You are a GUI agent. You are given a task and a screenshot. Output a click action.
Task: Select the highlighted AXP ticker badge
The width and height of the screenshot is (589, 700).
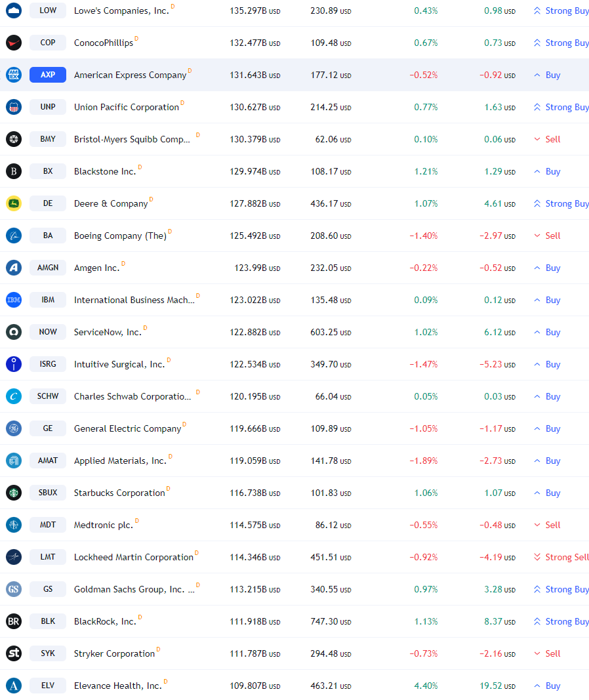tap(48, 75)
